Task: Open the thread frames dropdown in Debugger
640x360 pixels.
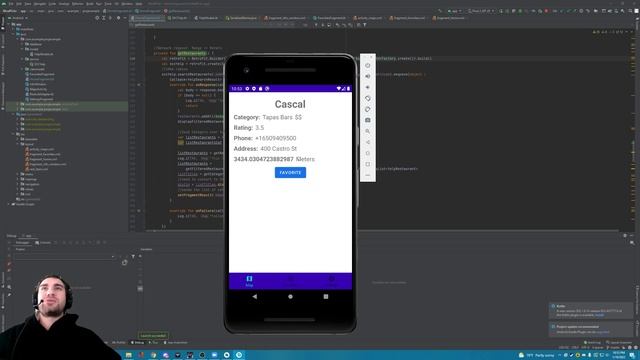Action: coord(64,257)
